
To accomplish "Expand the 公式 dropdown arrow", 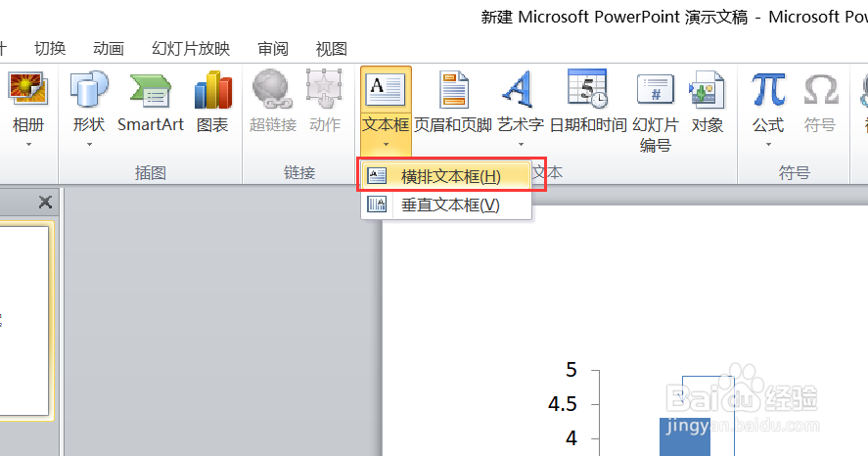I will click(x=768, y=145).
